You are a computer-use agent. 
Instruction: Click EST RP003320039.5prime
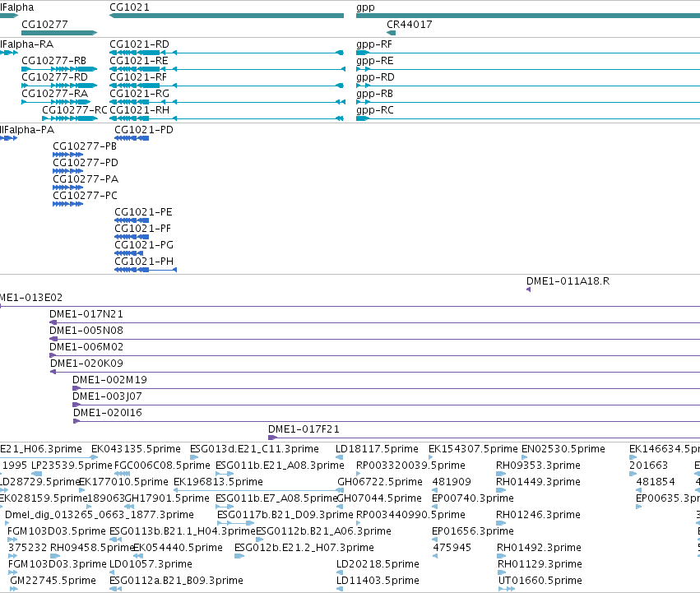point(359,474)
